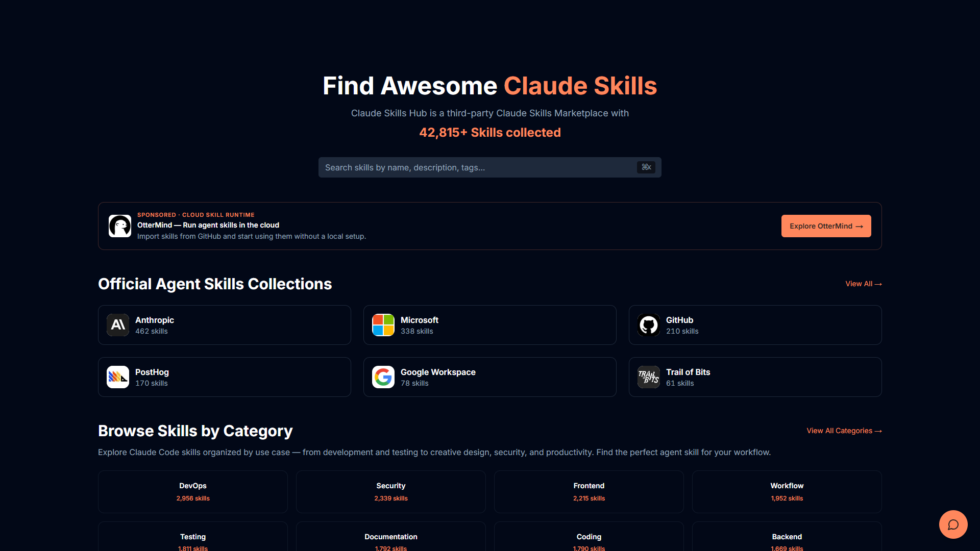Click the Explore OtterMind button

pyautogui.click(x=826, y=226)
